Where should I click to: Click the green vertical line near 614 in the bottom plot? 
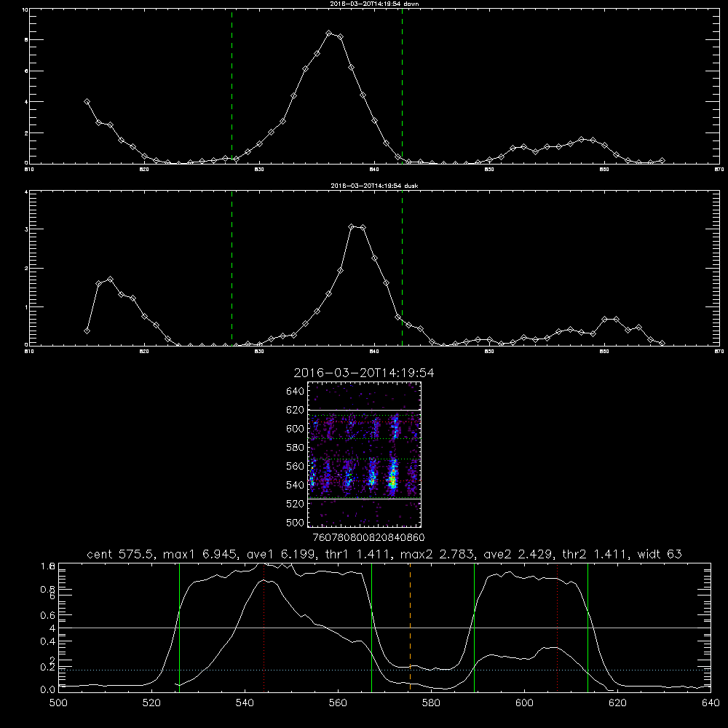click(x=587, y=627)
